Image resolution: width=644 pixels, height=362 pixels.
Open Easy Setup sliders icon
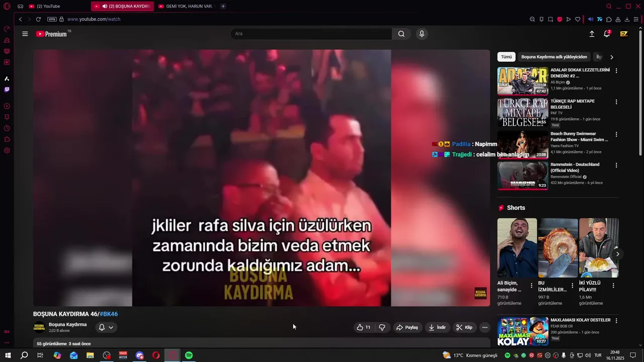(636, 19)
